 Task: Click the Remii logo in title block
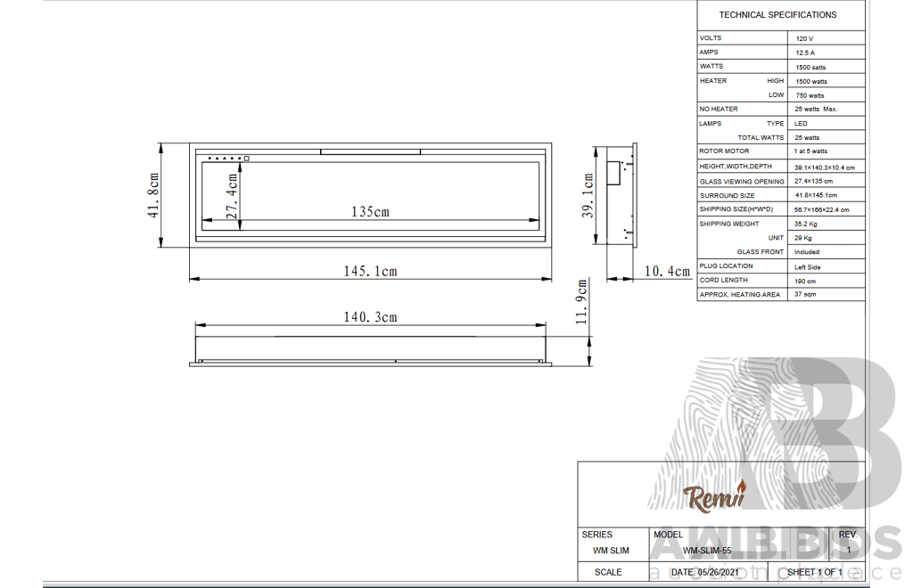tap(714, 496)
